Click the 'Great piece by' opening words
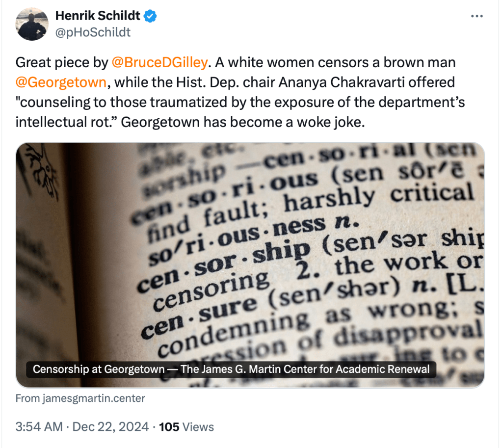 coord(62,63)
